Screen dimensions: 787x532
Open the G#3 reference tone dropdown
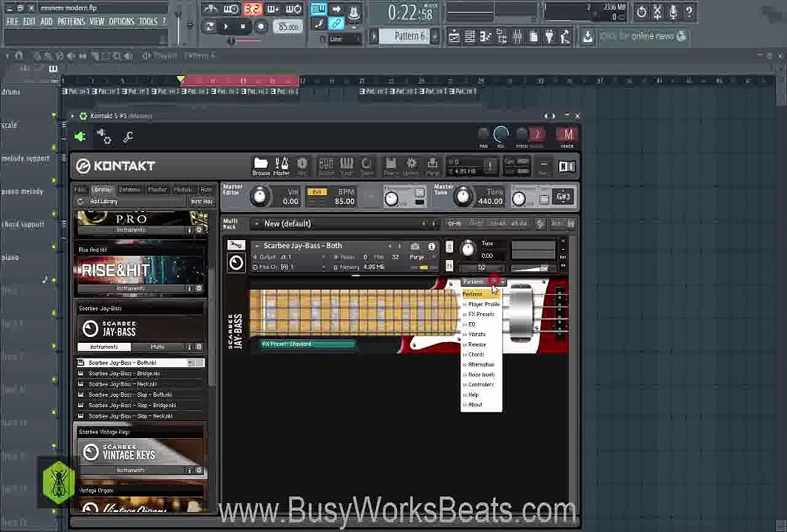(x=563, y=197)
